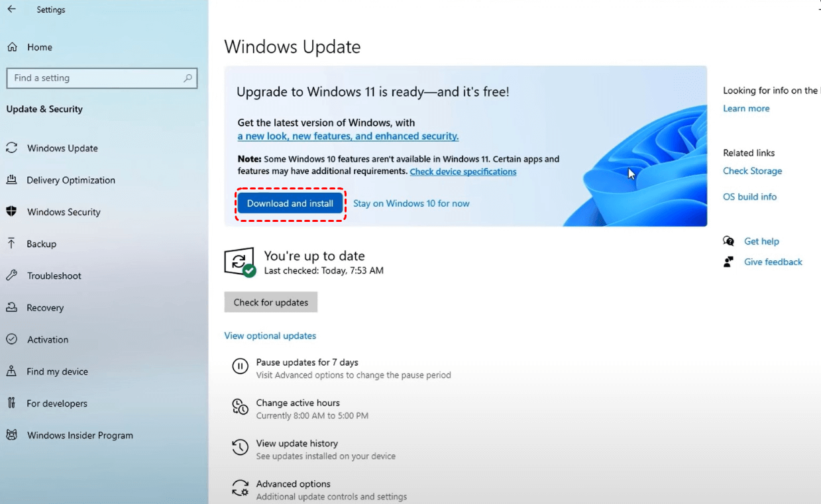Click Pause updates for 7 days

[x=307, y=362]
